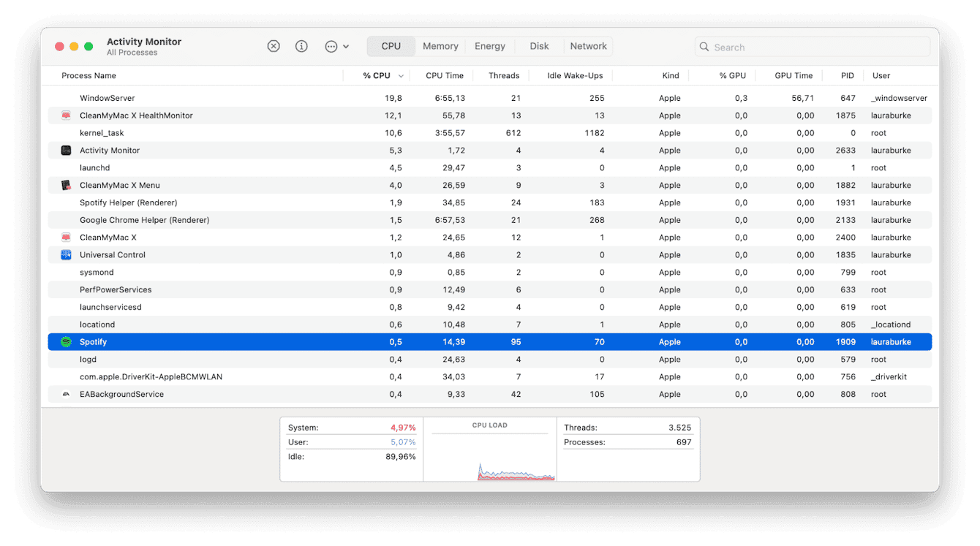Viewport: 980px width, 546px height.
Task: Switch to the Energy tab
Action: point(489,45)
